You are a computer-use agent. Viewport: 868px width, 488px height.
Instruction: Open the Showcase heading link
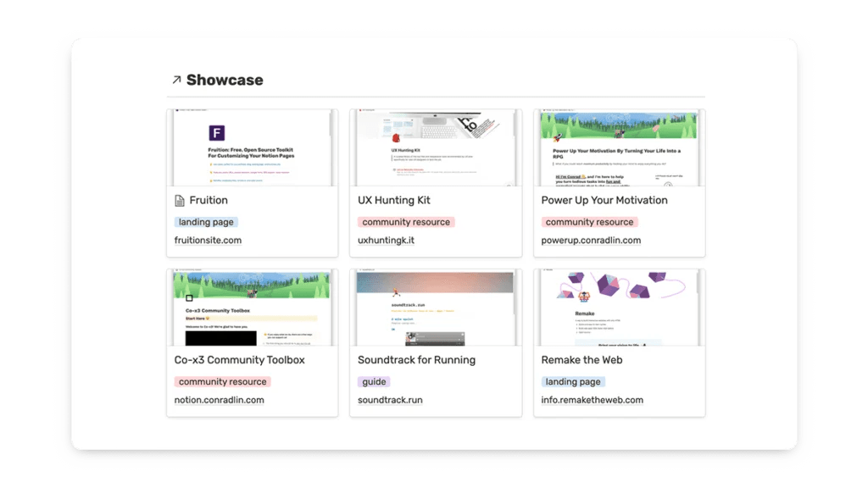point(225,80)
